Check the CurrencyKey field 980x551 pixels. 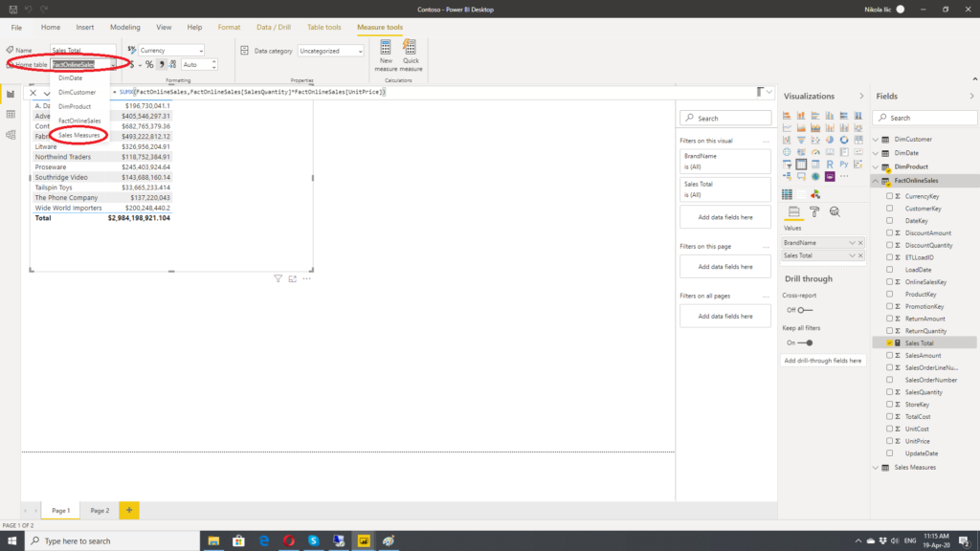[889, 196]
